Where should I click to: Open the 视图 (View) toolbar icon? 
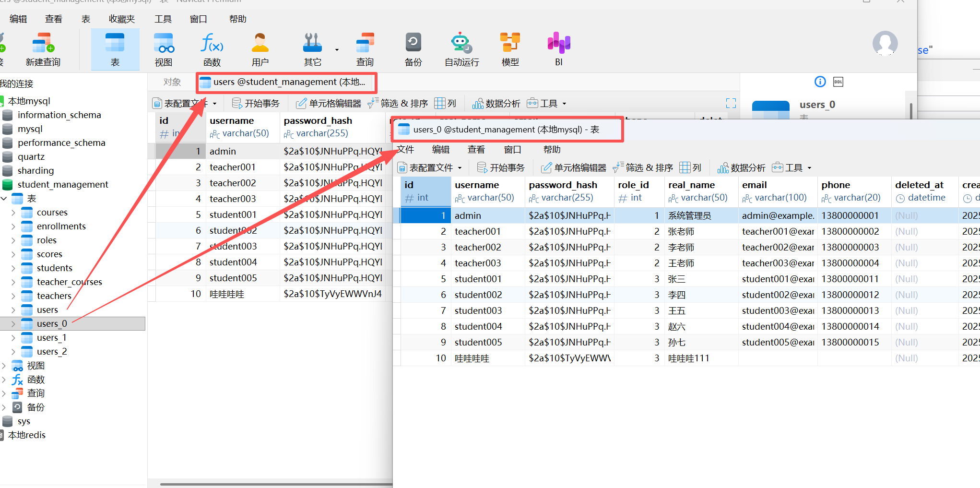point(164,49)
